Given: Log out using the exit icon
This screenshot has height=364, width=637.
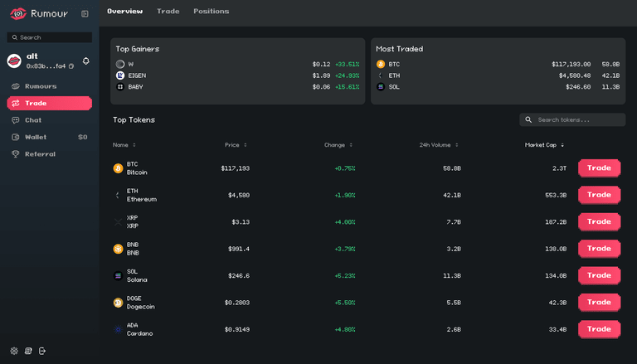Looking at the screenshot, I should tap(42, 351).
